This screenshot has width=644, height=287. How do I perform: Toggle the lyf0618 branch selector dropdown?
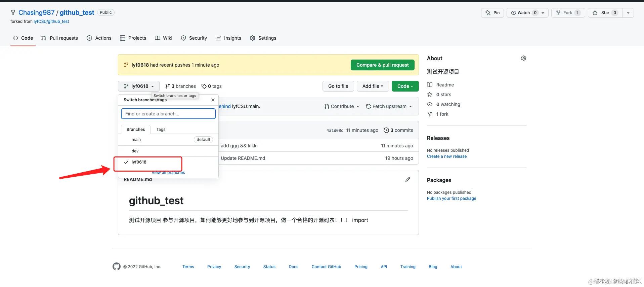tap(139, 86)
